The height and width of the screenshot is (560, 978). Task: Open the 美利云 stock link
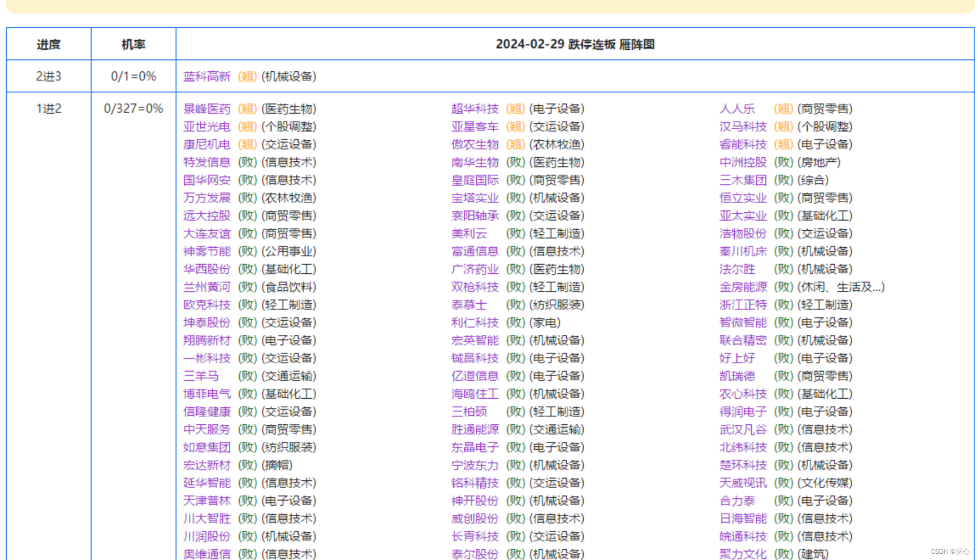(x=469, y=234)
